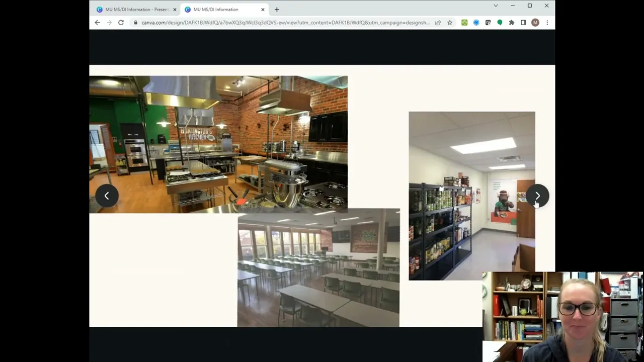The width and height of the screenshot is (644, 362).
Task: Close the first MU MS/DI Information tab
Action: [x=175, y=10]
